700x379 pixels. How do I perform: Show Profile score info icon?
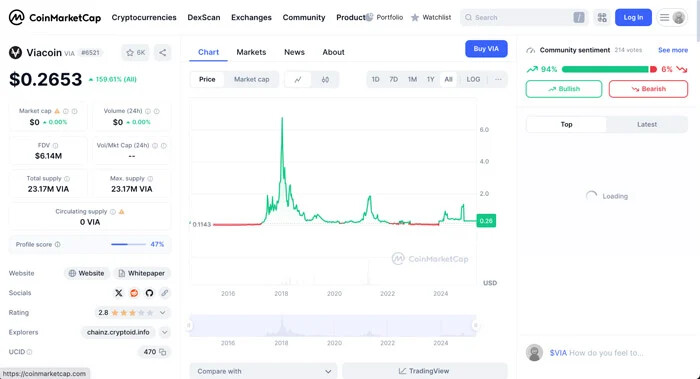click(57, 245)
